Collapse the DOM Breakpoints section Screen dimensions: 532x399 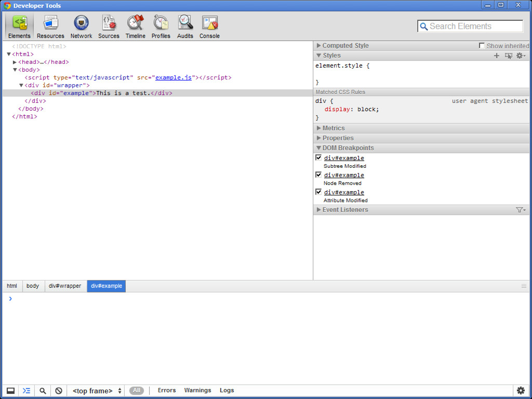click(x=318, y=148)
